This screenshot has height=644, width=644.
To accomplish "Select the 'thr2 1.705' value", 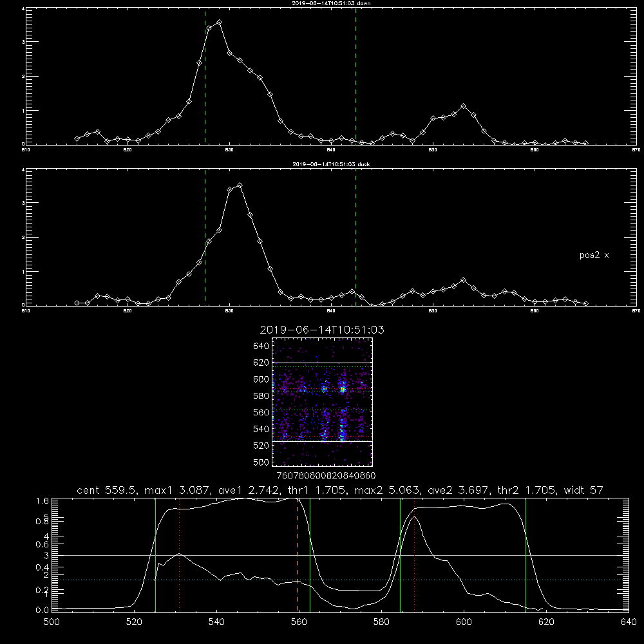I will (527, 490).
